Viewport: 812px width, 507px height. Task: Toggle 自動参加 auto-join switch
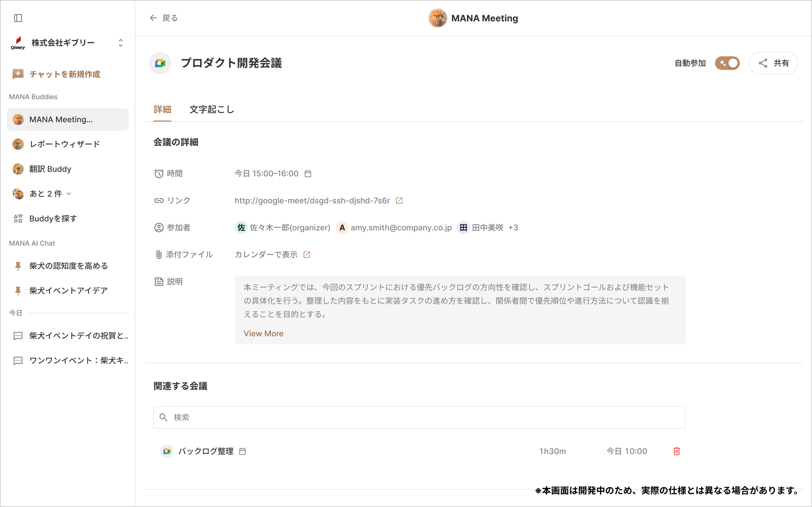pyautogui.click(x=727, y=63)
